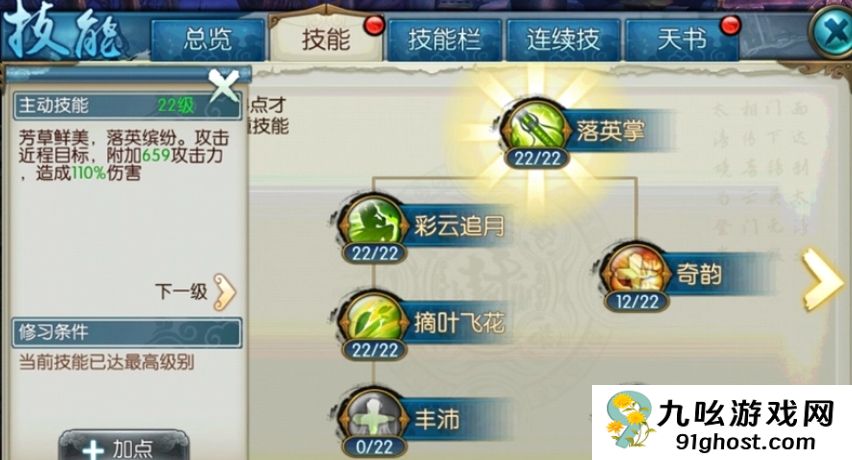852x460 pixels.
Task: Close the skill detail panel with the white X
Action: [224, 85]
